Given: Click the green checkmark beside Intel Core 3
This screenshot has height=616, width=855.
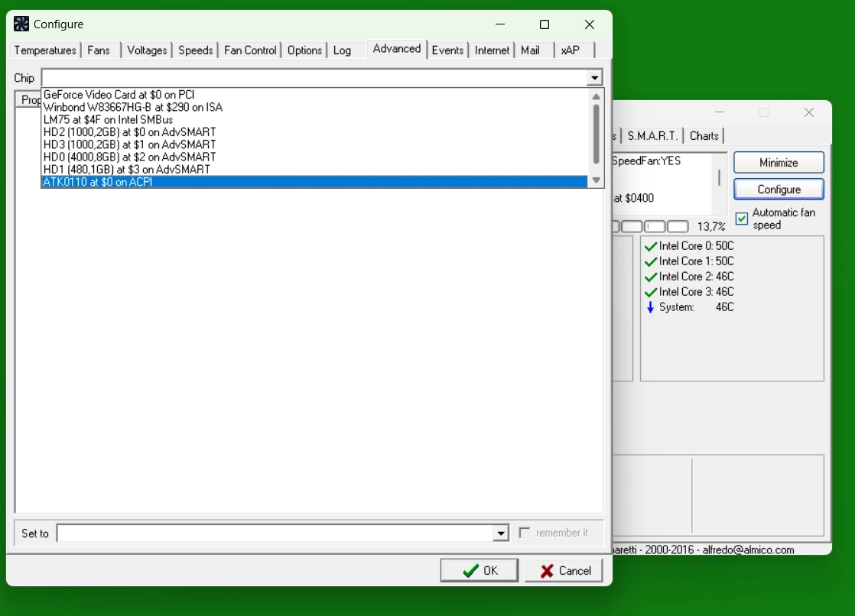Looking at the screenshot, I should (x=651, y=292).
